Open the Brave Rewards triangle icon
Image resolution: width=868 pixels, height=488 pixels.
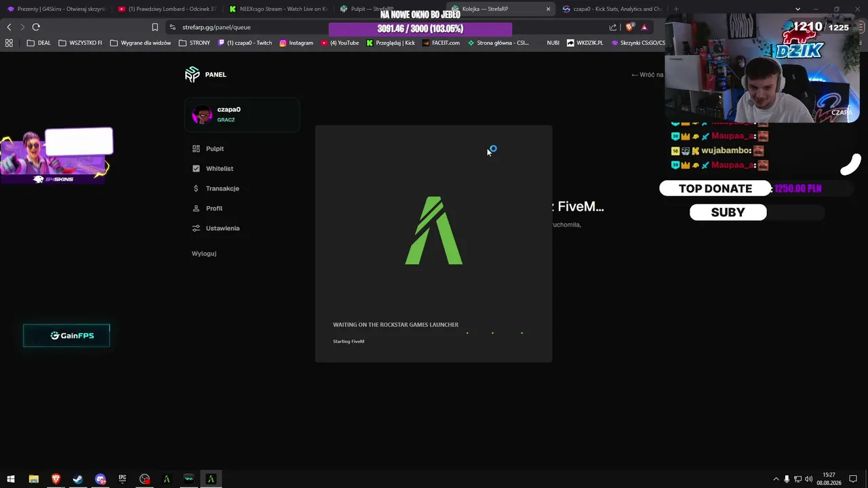pyautogui.click(x=644, y=27)
